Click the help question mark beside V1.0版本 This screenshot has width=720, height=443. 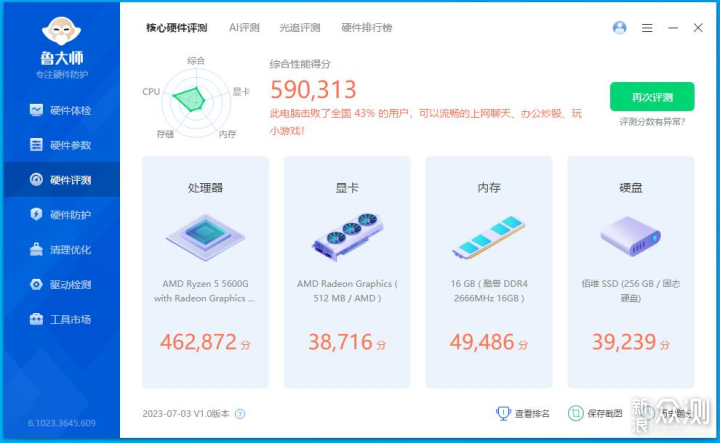coord(240,414)
